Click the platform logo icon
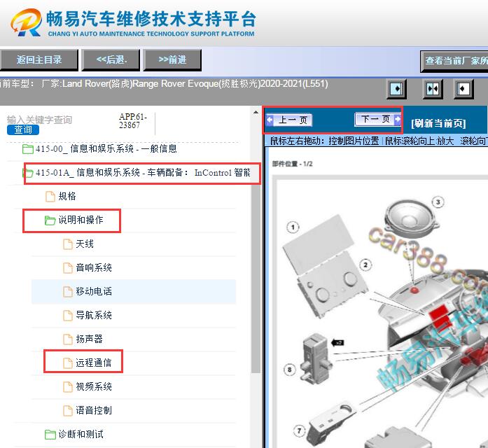The height and width of the screenshot is (448, 488). [26, 22]
